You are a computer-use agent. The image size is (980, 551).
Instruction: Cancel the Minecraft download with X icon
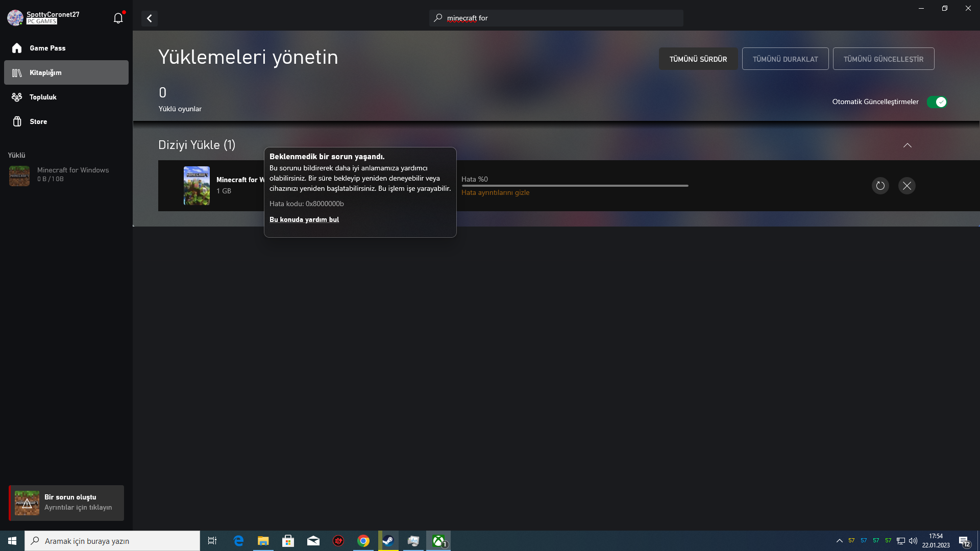click(x=906, y=186)
